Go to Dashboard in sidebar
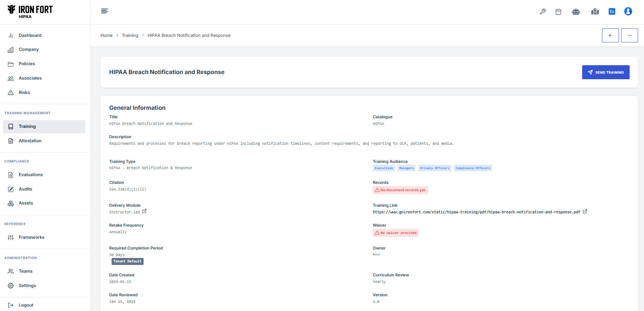 (30, 35)
